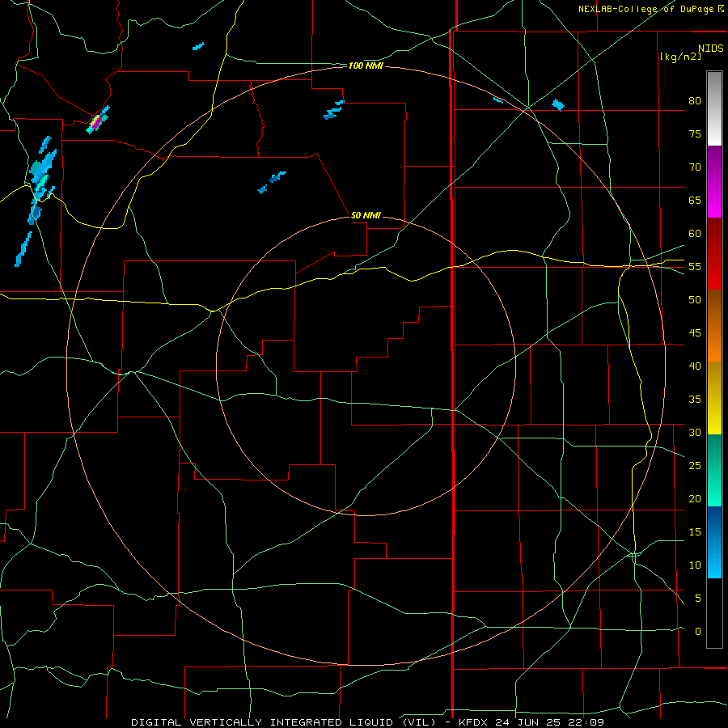Click the [kg/m2] units label
728x728 pixels.
[x=680, y=57]
